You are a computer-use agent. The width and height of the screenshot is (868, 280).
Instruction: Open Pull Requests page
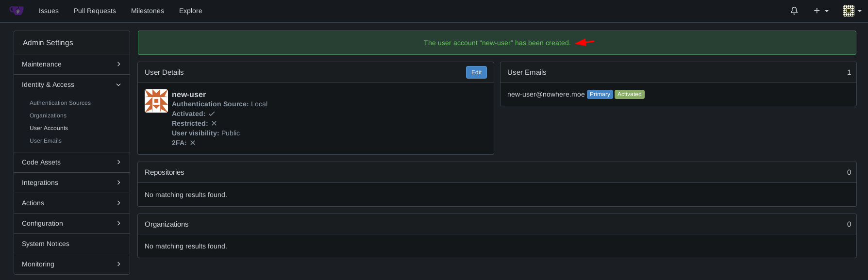(x=95, y=11)
